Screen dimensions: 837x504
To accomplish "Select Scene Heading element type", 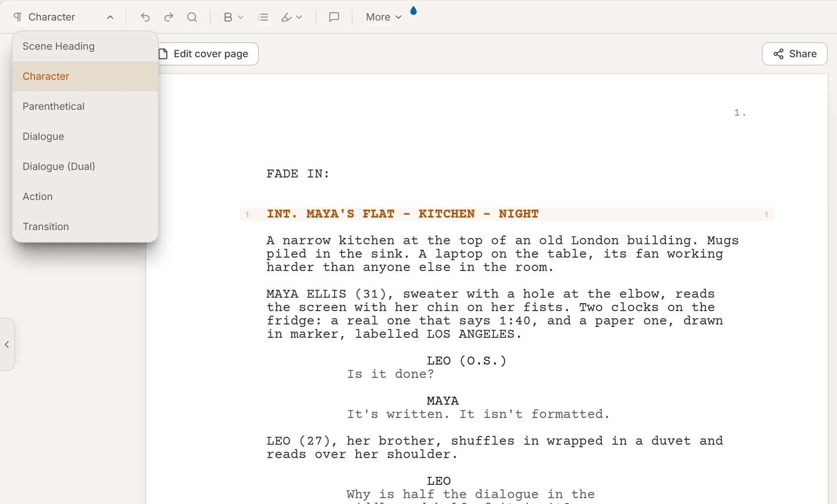I will click(85, 46).
